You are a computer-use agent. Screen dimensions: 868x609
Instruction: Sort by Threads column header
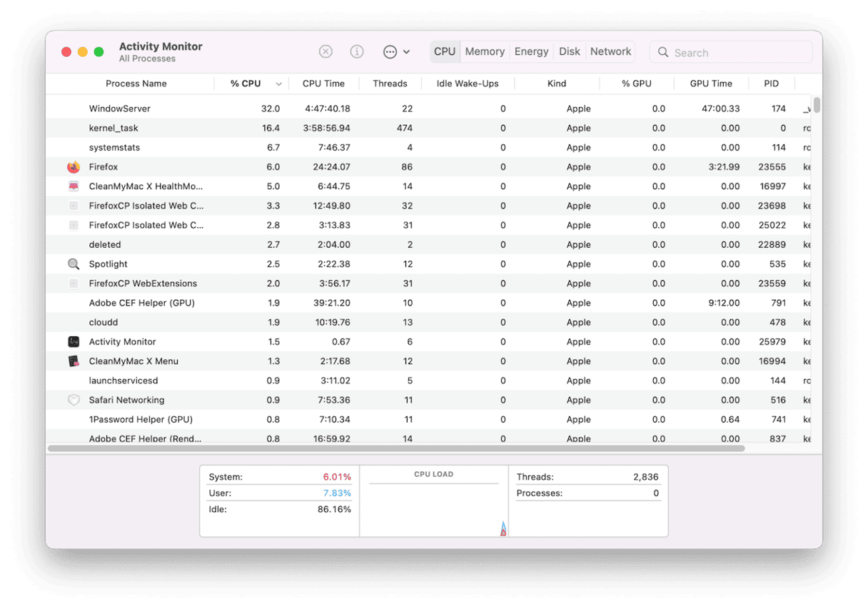(390, 84)
